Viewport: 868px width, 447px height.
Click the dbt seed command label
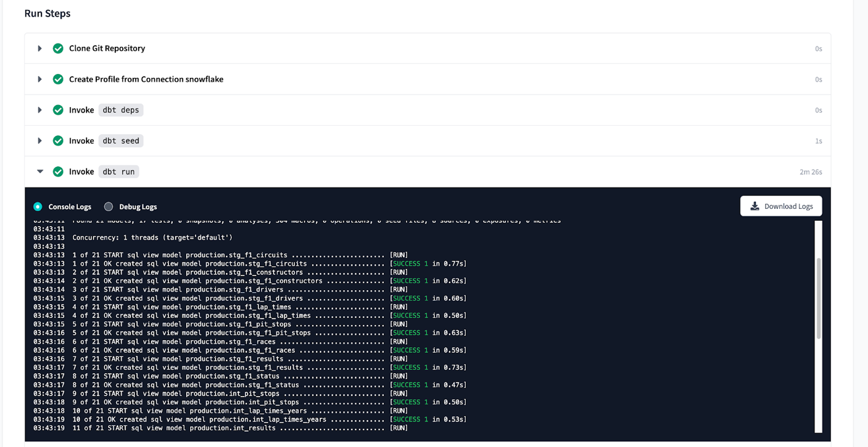(x=121, y=141)
